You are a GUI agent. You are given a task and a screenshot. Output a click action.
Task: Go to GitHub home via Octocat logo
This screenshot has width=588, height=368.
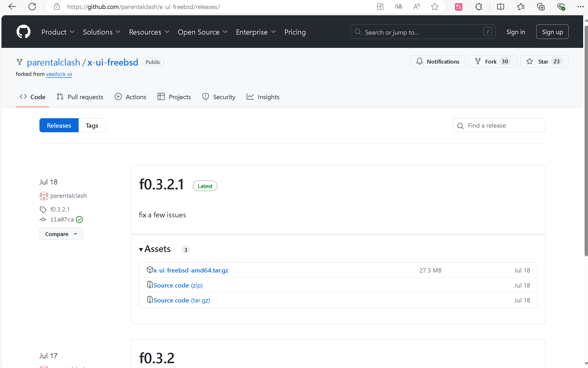click(23, 32)
